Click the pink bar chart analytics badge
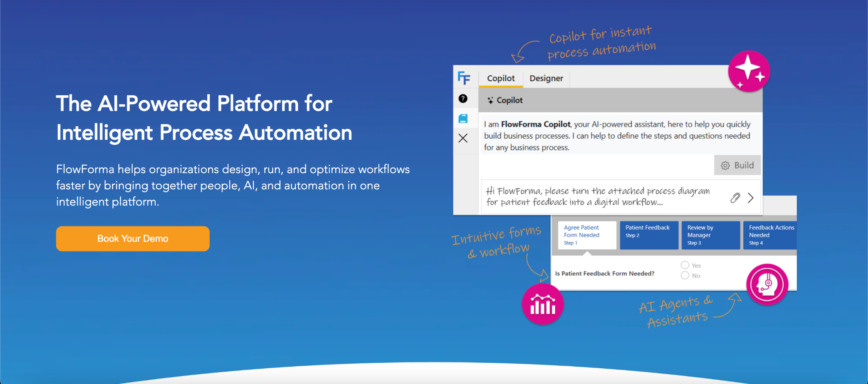 [x=542, y=304]
